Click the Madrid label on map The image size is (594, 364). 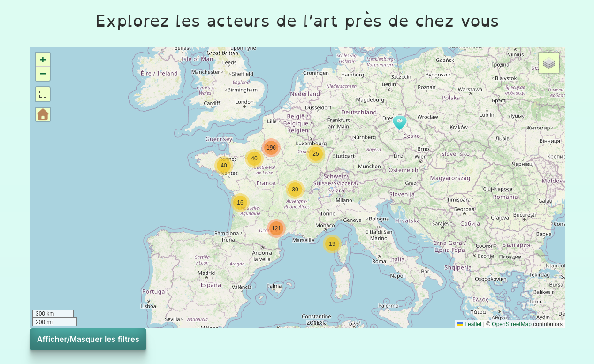[206, 273]
